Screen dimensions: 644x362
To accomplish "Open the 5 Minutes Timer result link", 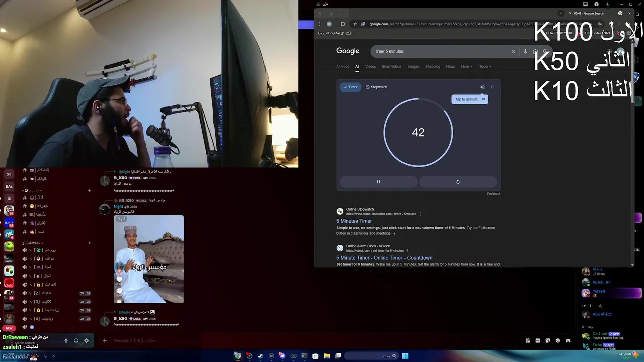I will (354, 221).
